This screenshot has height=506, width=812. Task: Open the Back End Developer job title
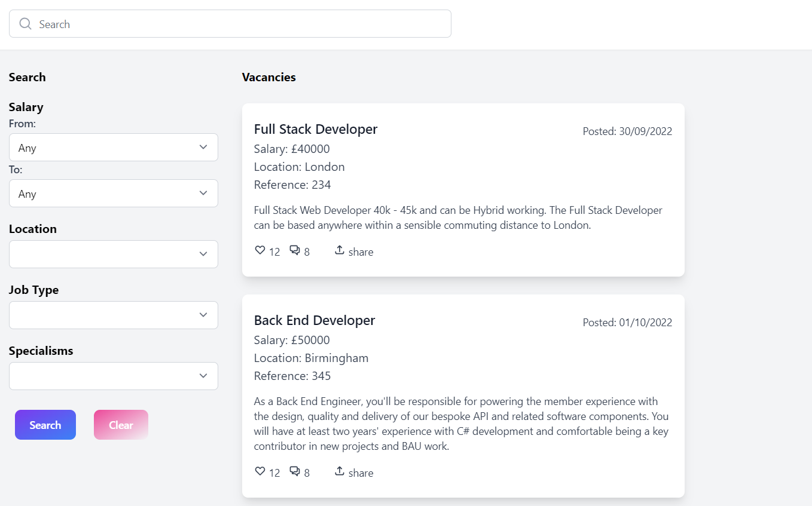pyautogui.click(x=315, y=320)
